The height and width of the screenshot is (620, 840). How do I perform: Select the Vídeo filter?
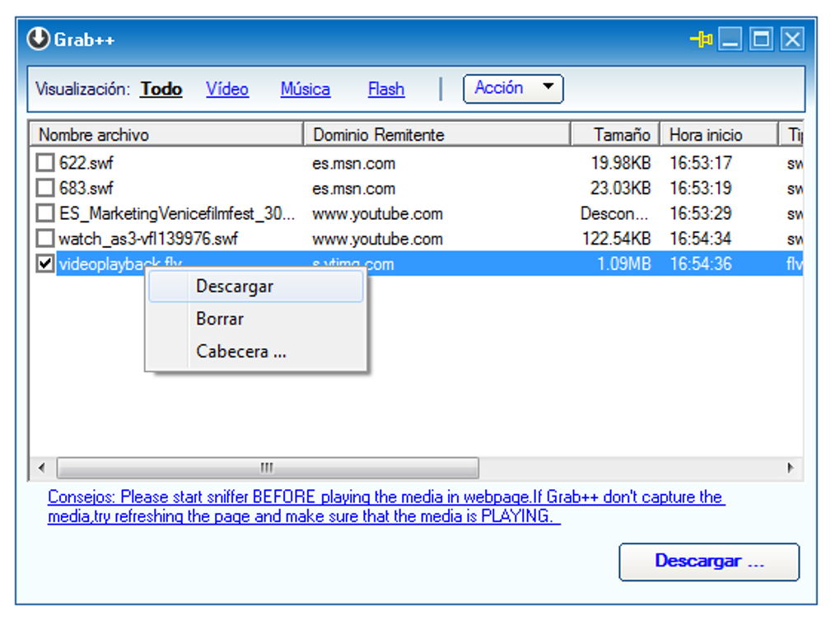[227, 89]
